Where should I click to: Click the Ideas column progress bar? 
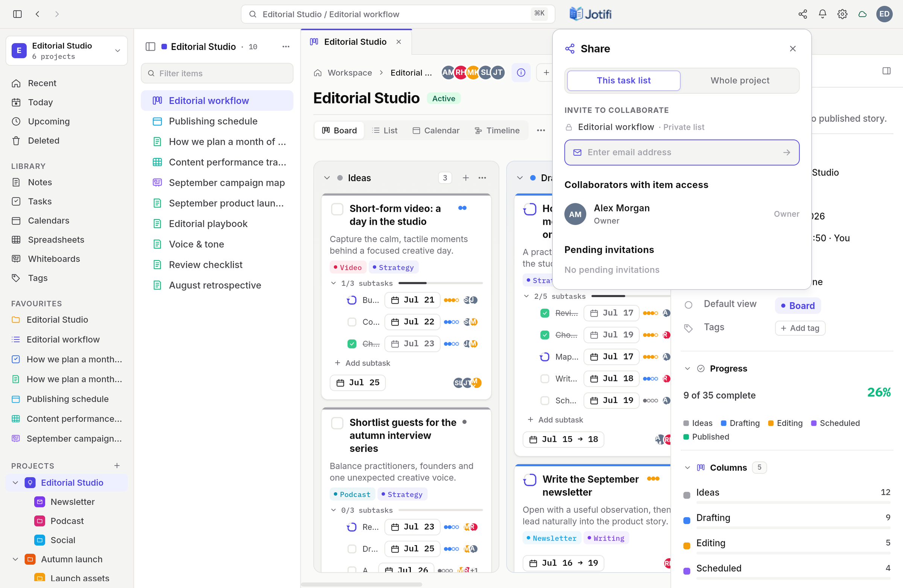pyautogui.click(x=793, y=503)
